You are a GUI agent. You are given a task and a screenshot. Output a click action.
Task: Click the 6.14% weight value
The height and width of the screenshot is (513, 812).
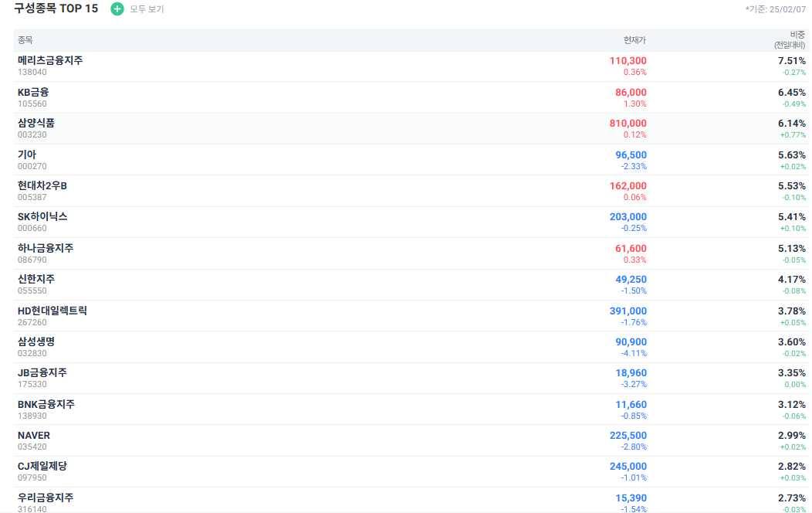tap(792, 124)
